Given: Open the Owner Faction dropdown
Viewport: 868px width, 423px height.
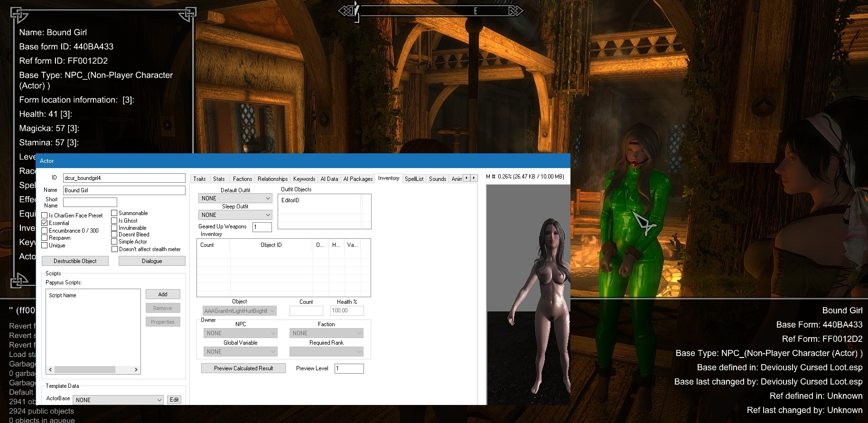Looking at the screenshot, I should [x=327, y=333].
